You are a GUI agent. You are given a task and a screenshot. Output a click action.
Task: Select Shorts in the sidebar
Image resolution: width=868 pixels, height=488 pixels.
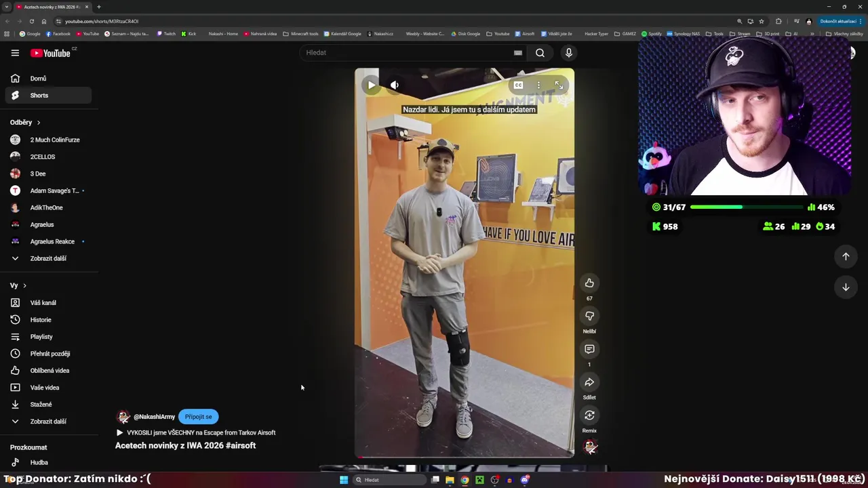pyautogui.click(x=48, y=96)
